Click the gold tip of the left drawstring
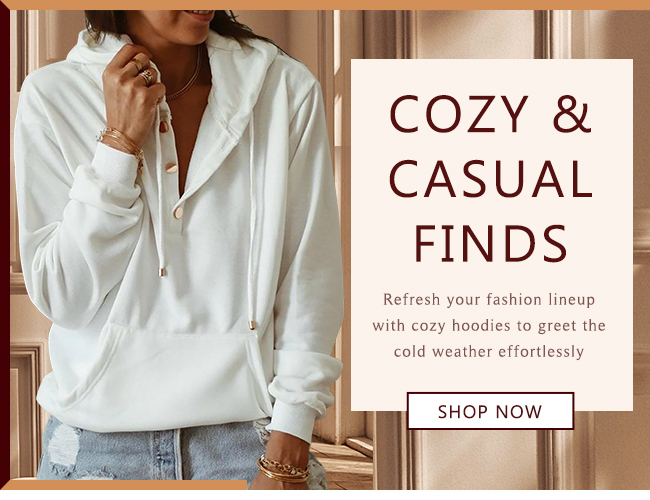The height and width of the screenshot is (500, 650). tap(162, 272)
